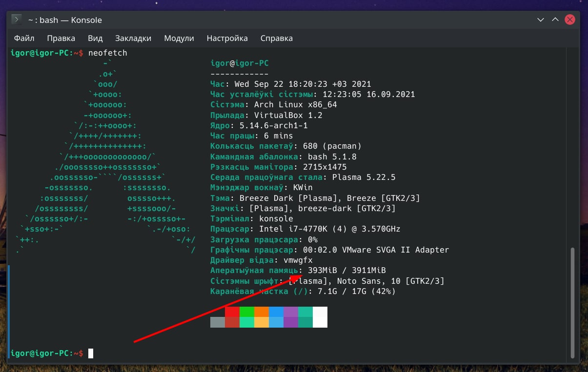Click the cursor at the bottom prompt
Image resolution: width=588 pixels, height=372 pixels.
pos(91,353)
